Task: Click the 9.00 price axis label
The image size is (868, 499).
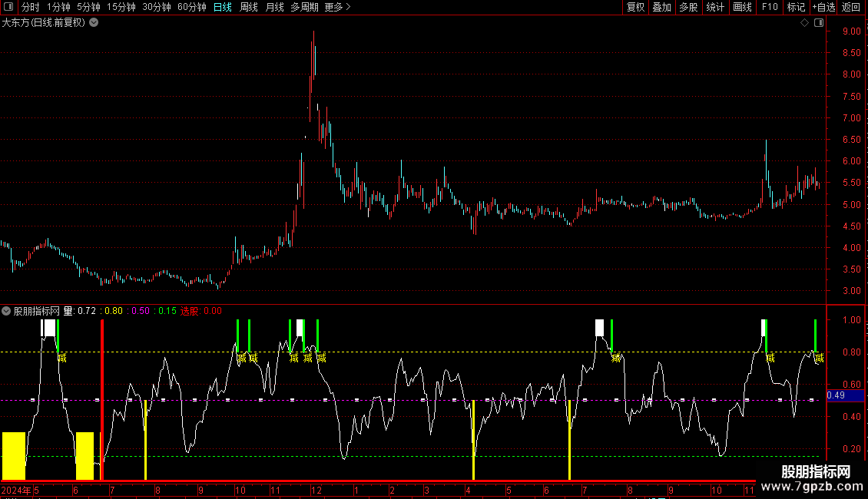Action: point(851,31)
